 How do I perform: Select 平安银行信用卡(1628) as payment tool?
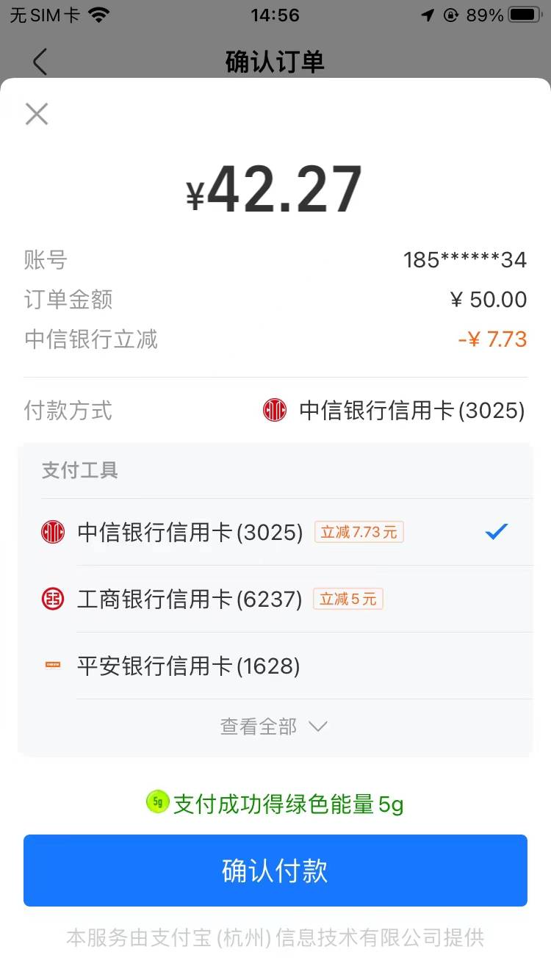(275, 666)
